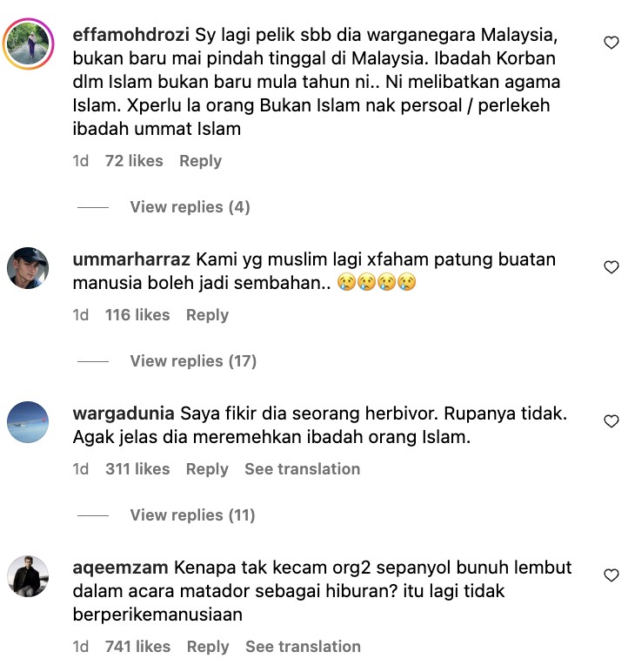Heart the aqeemzam comment about matador

point(611,575)
